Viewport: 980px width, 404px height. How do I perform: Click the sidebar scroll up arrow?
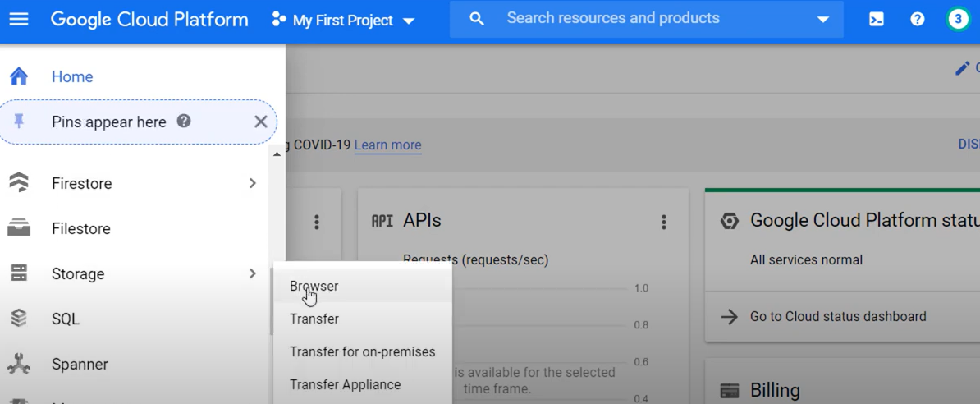[277, 154]
